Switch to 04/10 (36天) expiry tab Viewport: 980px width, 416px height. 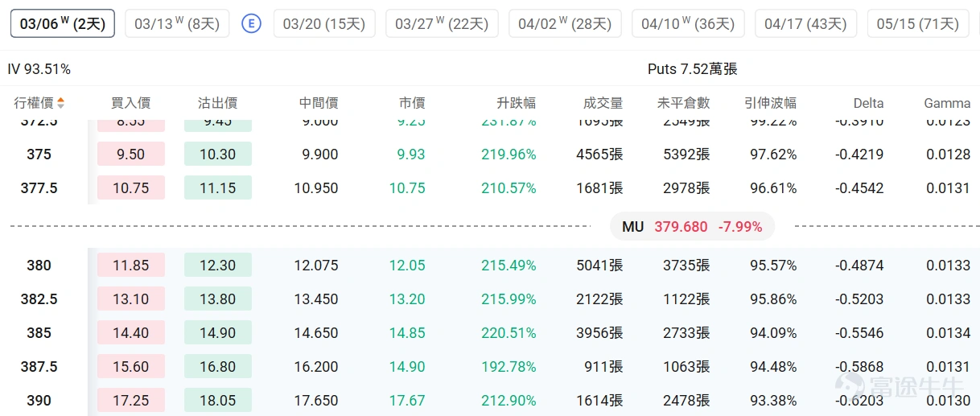coord(688,23)
